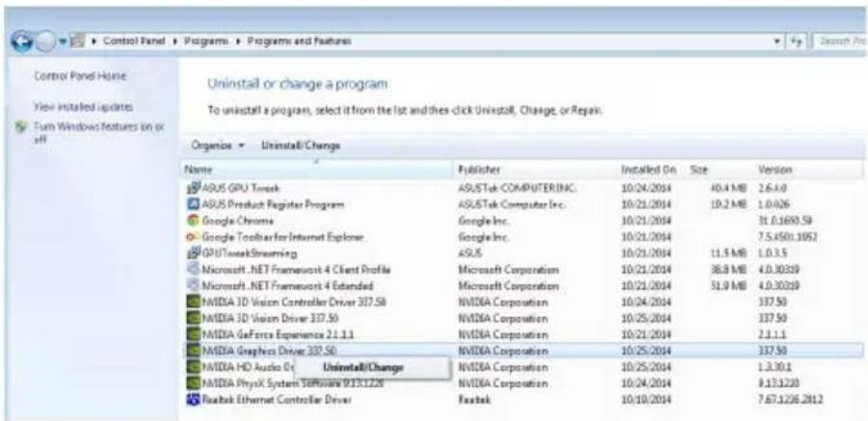Sort list by the Publisher column header

point(536,169)
